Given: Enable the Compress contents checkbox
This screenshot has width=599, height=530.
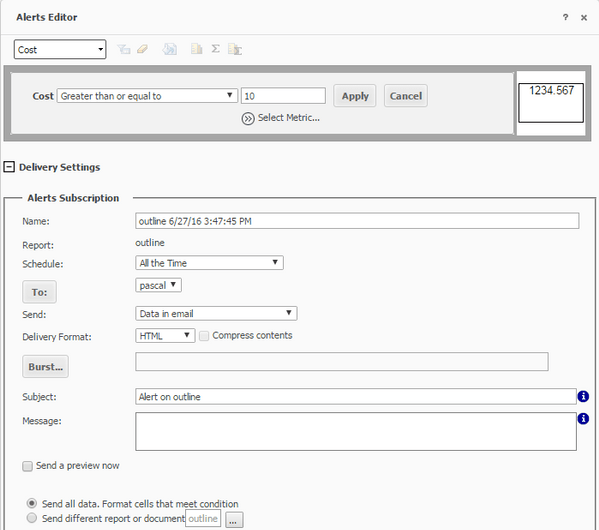Looking at the screenshot, I should [x=204, y=336].
